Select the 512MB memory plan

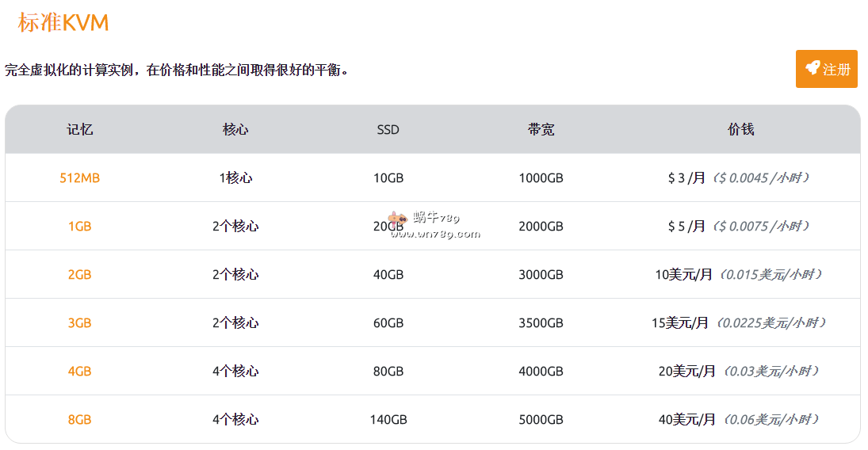[x=80, y=178]
